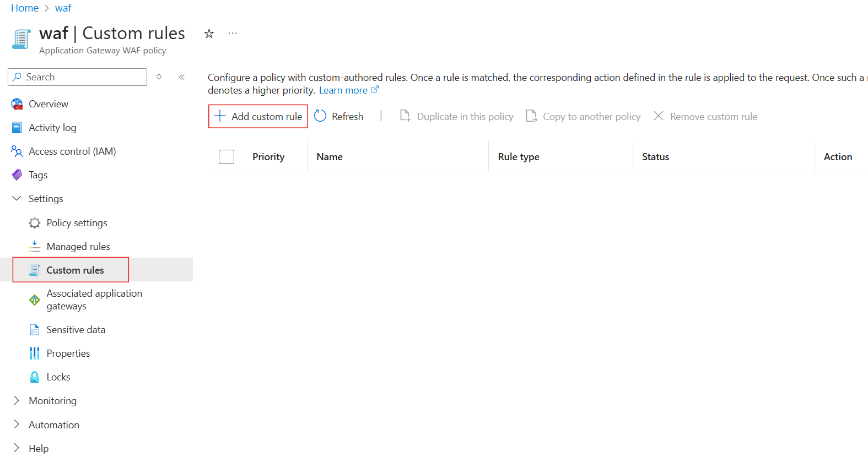Image resolution: width=868 pixels, height=463 pixels.
Task: Open Associated application gateways label
Action: 94,300
